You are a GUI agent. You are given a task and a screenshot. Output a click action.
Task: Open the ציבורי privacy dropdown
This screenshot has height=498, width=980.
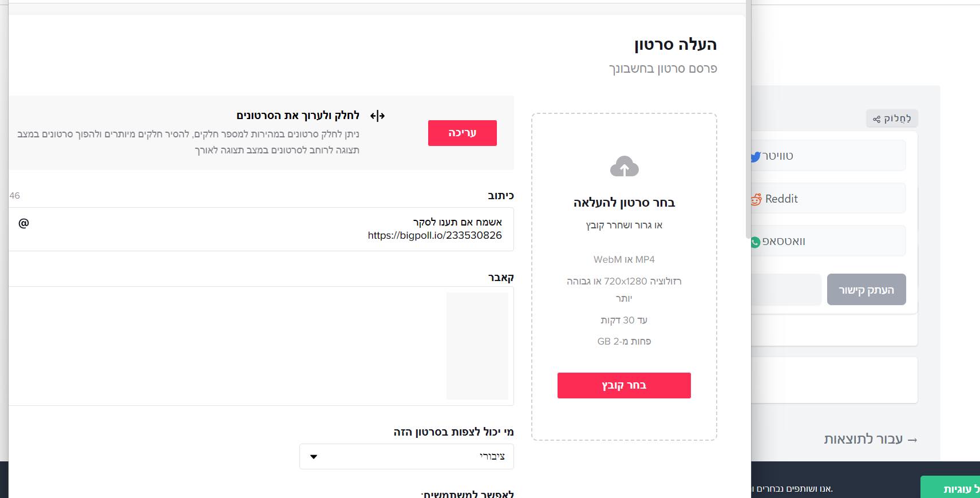pyautogui.click(x=406, y=457)
